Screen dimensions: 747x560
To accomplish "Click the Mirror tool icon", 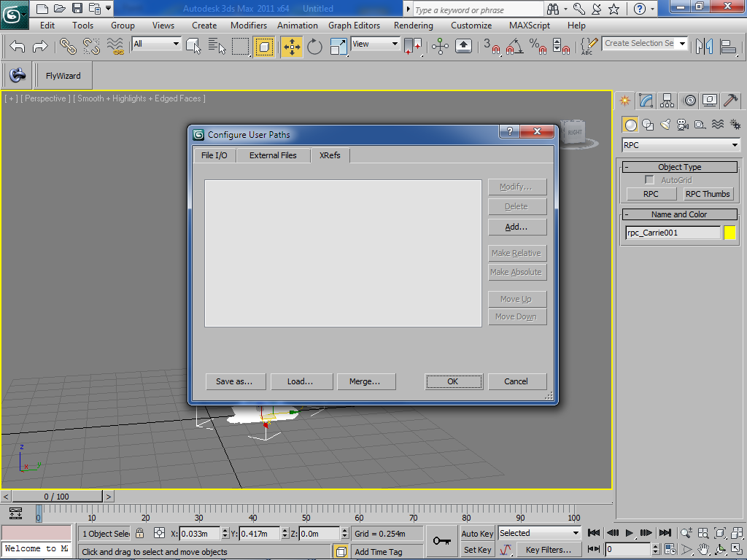I will point(704,46).
